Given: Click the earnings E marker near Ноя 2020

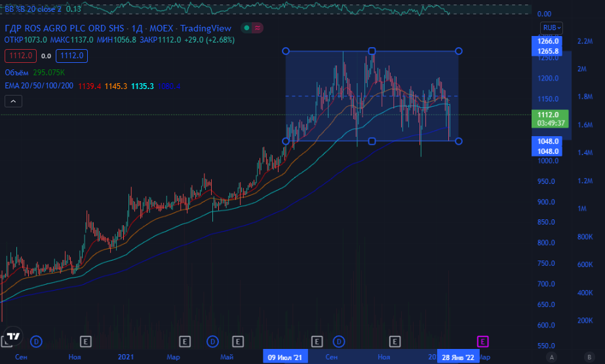Looking at the screenshot, I should click(x=86, y=341).
